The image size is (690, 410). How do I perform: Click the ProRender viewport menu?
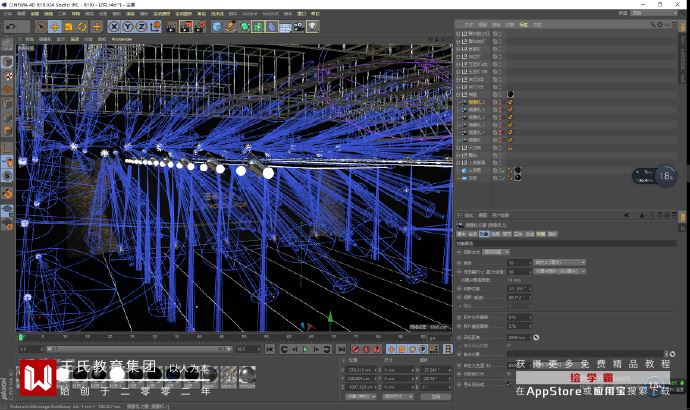tap(121, 39)
